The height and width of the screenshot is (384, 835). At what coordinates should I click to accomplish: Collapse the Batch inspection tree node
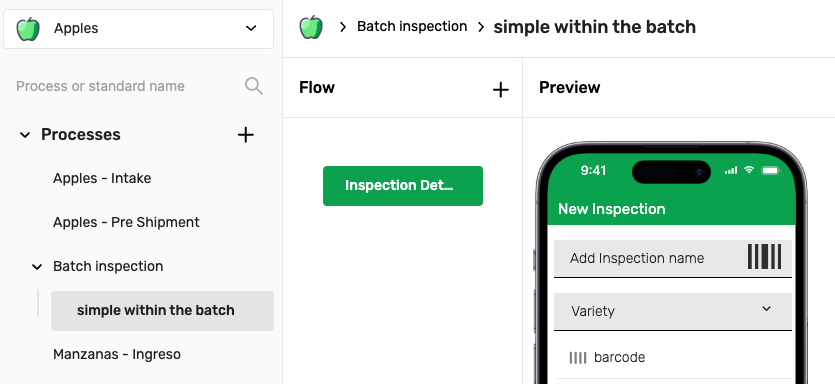click(37, 267)
